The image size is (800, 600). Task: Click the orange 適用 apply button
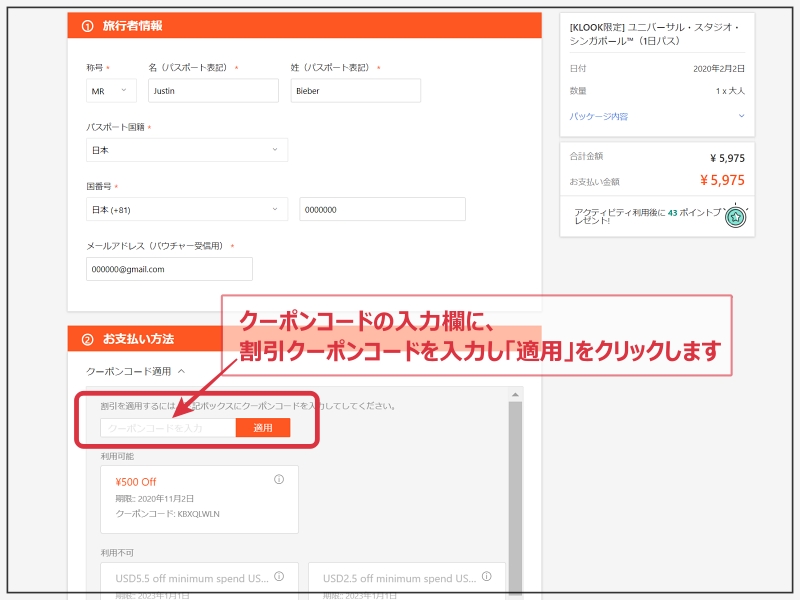click(263, 428)
